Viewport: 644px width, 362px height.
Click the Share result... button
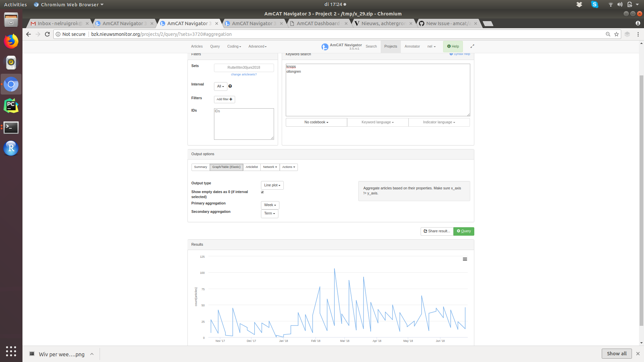coord(437,231)
